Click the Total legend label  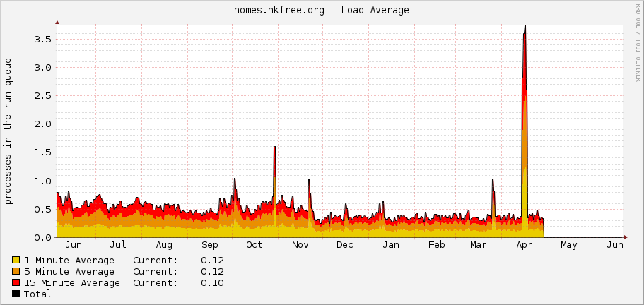[37, 294]
